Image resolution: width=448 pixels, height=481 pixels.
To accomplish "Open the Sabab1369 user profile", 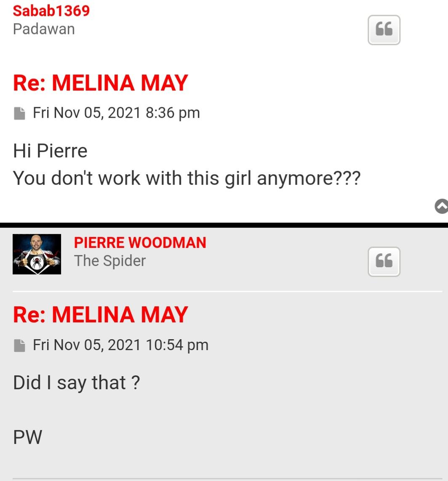I will (51, 11).
